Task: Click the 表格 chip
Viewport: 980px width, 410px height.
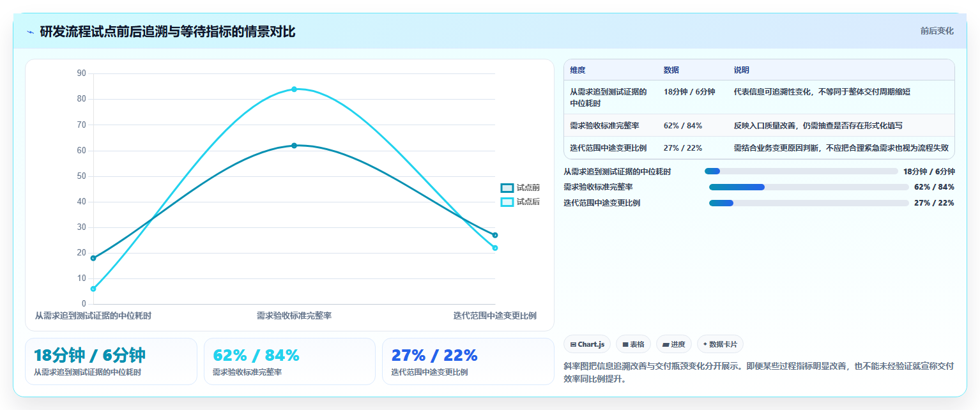Action: pos(633,344)
